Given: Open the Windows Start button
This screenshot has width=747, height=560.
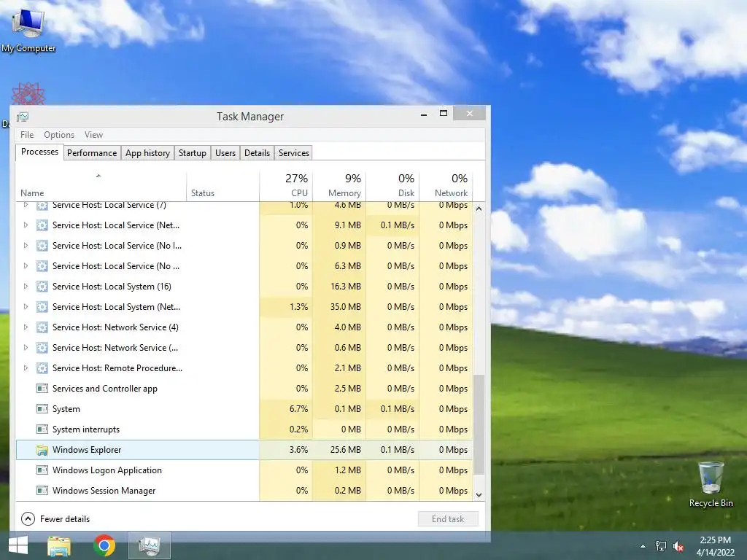Looking at the screenshot, I should [x=18, y=545].
